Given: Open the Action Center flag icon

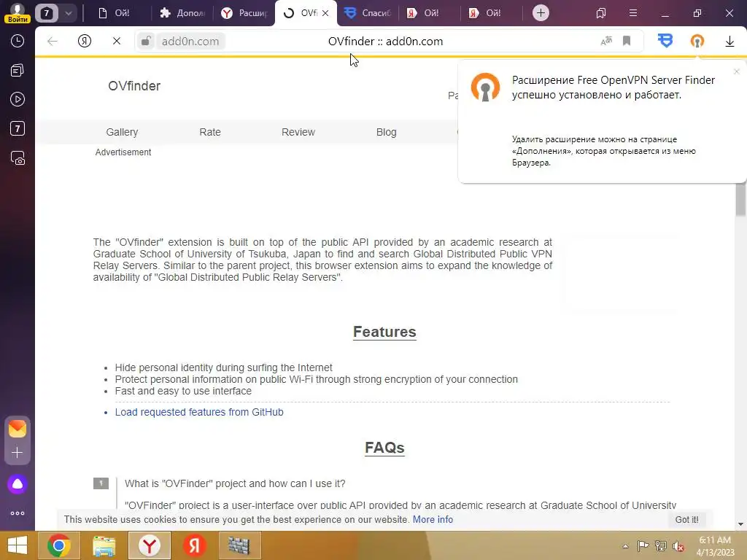Looking at the screenshot, I should (x=643, y=545).
